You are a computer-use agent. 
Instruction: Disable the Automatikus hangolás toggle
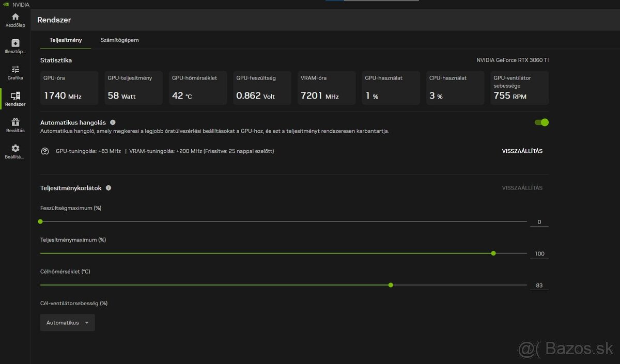(541, 122)
